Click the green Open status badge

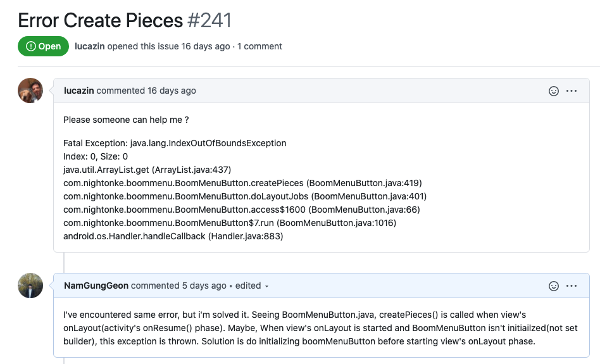click(44, 46)
